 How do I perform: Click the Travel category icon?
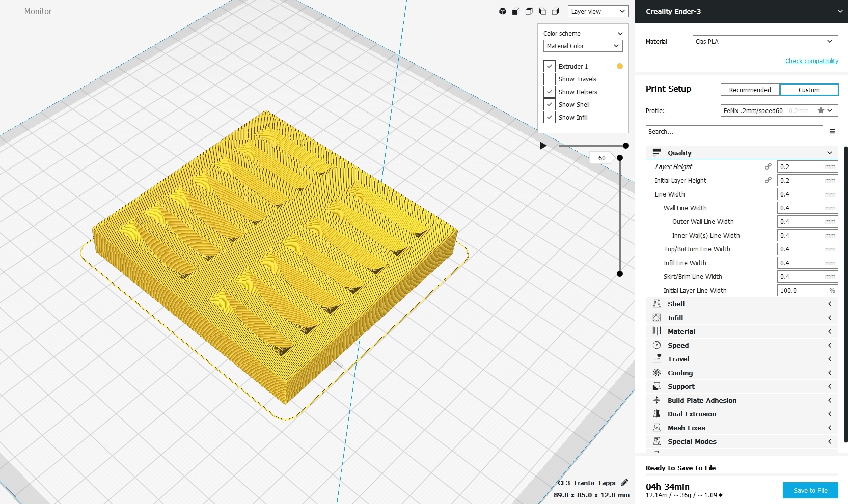(656, 359)
